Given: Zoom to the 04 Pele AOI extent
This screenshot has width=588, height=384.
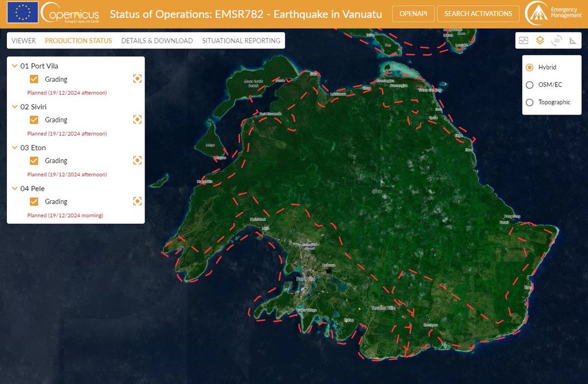Looking at the screenshot, I should 137,200.
